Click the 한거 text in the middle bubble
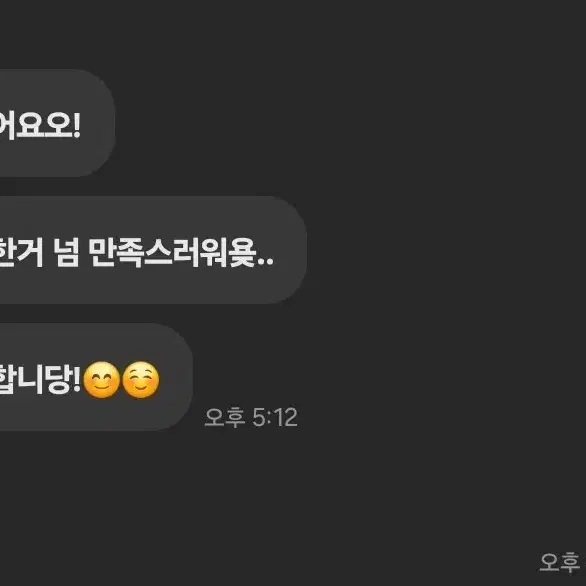Viewport: 586px width, 586px height. pos(21,252)
